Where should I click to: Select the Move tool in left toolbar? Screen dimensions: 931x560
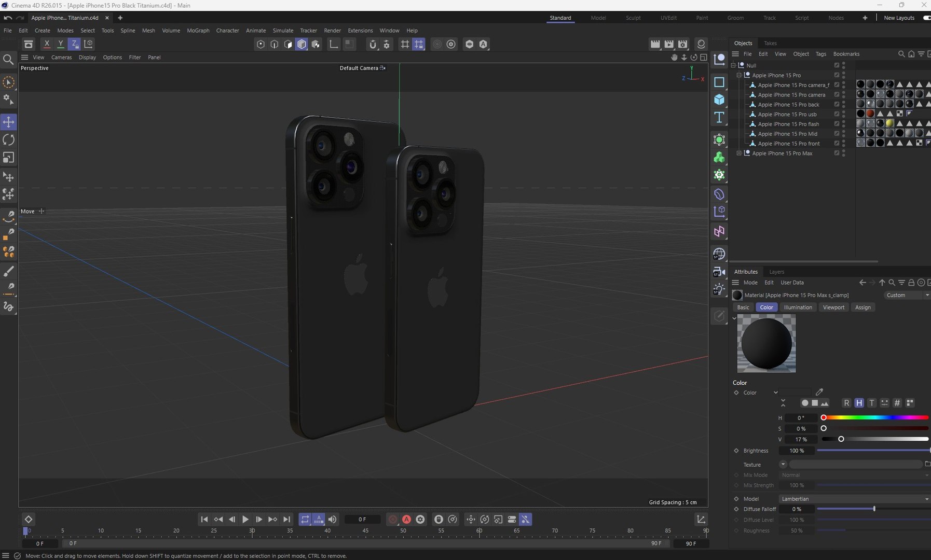point(9,122)
